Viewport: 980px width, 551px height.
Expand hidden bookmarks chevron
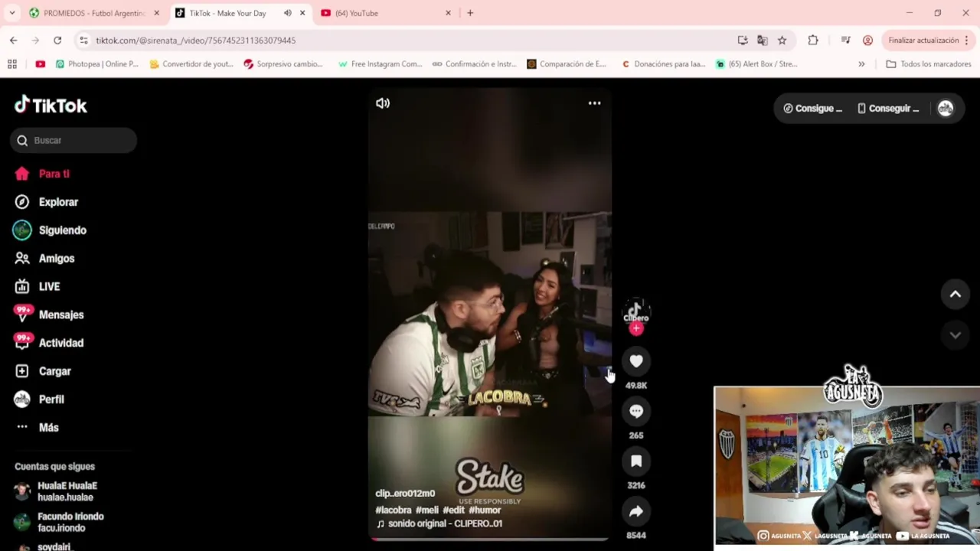tap(861, 64)
